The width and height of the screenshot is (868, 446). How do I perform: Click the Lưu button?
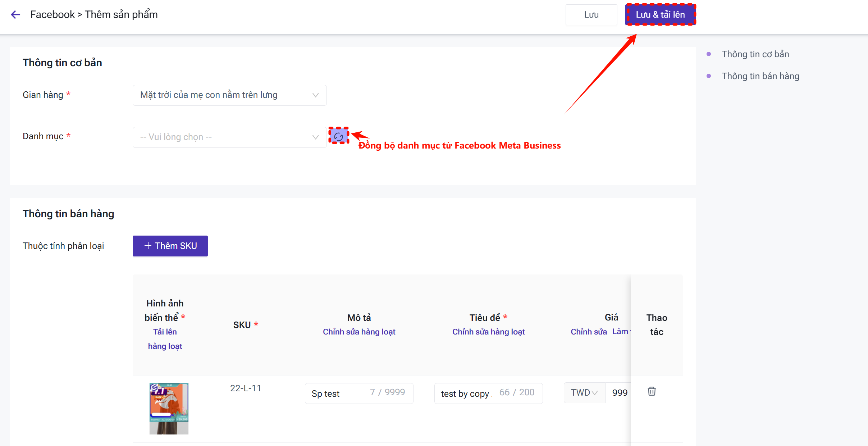(x=591, y=15)
